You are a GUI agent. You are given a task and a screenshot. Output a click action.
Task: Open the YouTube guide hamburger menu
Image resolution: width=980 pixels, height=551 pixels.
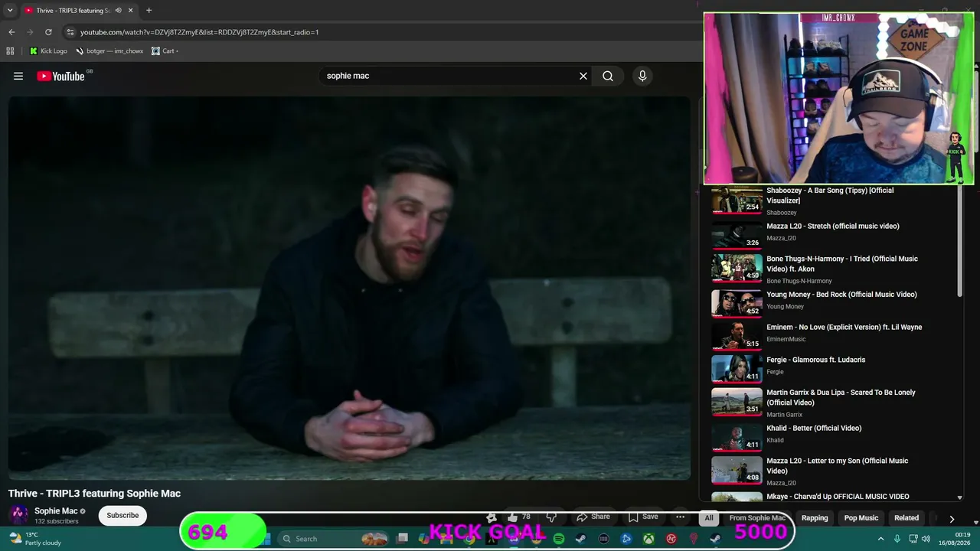(x=18, y=76)
